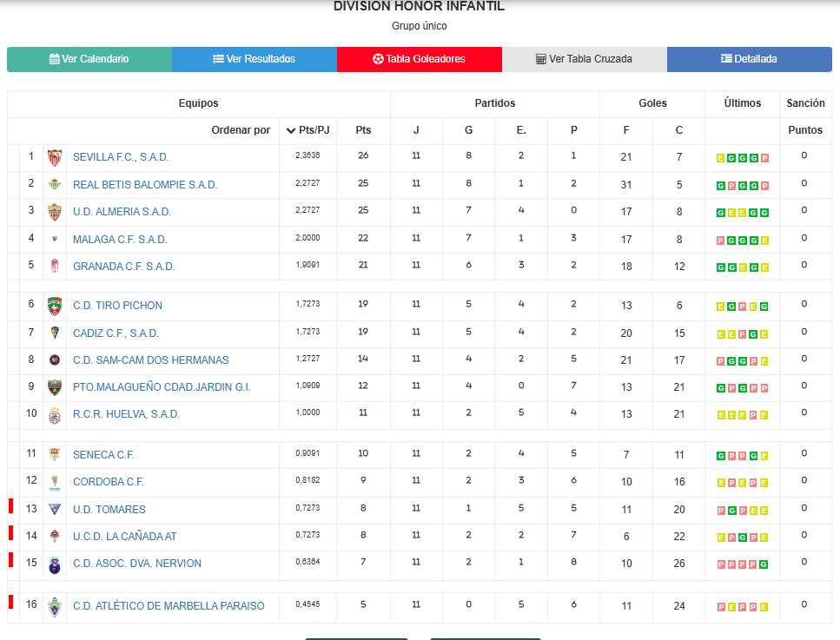The width and height of the screenshot is (840, 640).
Task: Open the Real Betis Balompie S.A.D. link
Action: click(x=145, y=185)
